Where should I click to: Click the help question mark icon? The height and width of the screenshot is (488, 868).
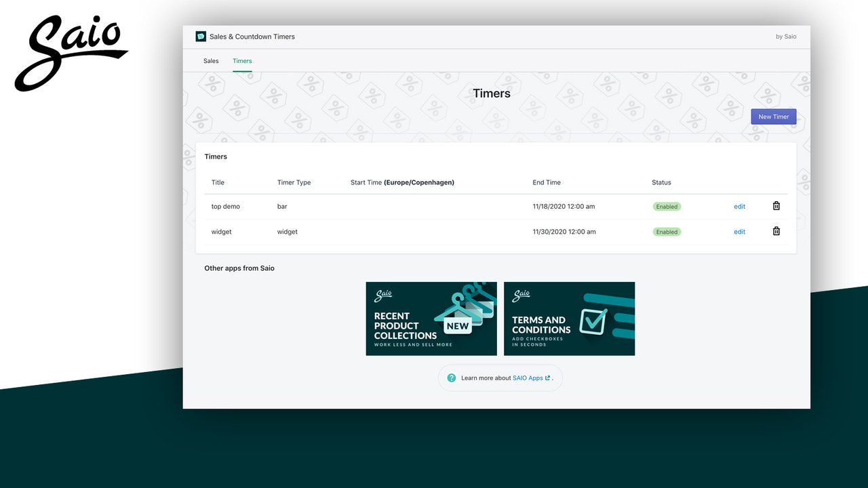(451, 378)
